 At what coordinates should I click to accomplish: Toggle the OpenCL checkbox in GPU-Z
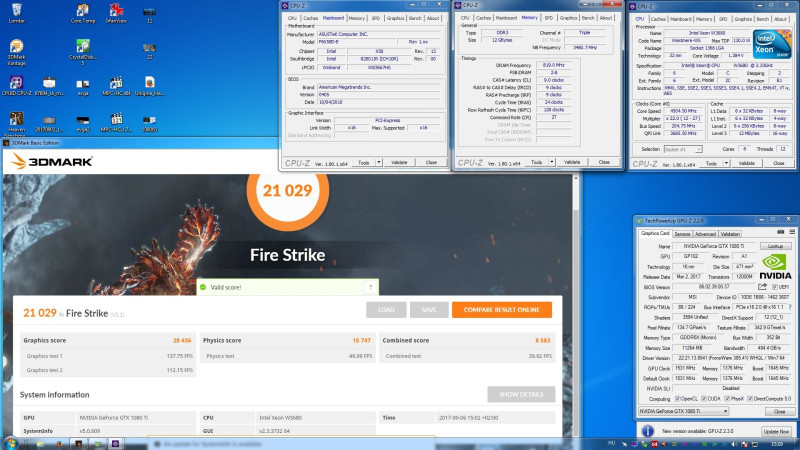coord(678,398)
